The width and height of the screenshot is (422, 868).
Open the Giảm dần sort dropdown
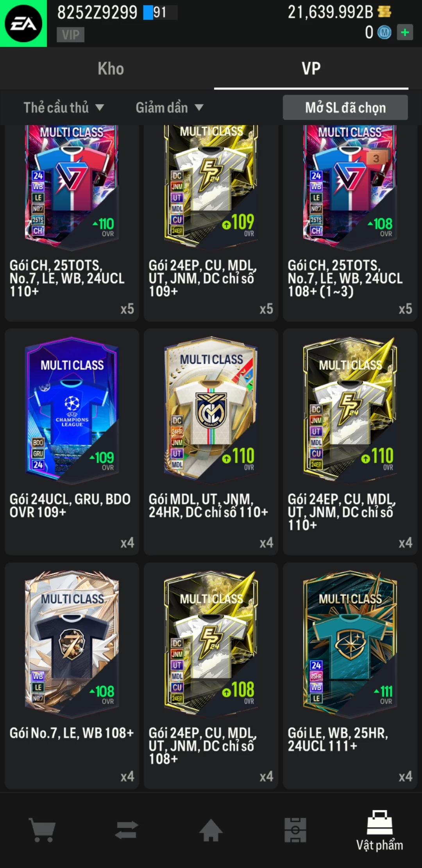[x=169, y=108]
